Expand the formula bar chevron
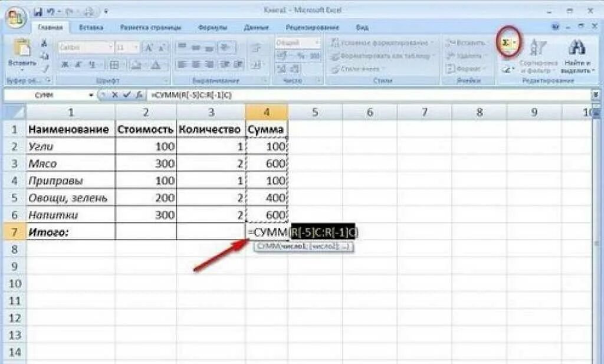Viewport: 604px width, 364px height. tap(596, 95)
